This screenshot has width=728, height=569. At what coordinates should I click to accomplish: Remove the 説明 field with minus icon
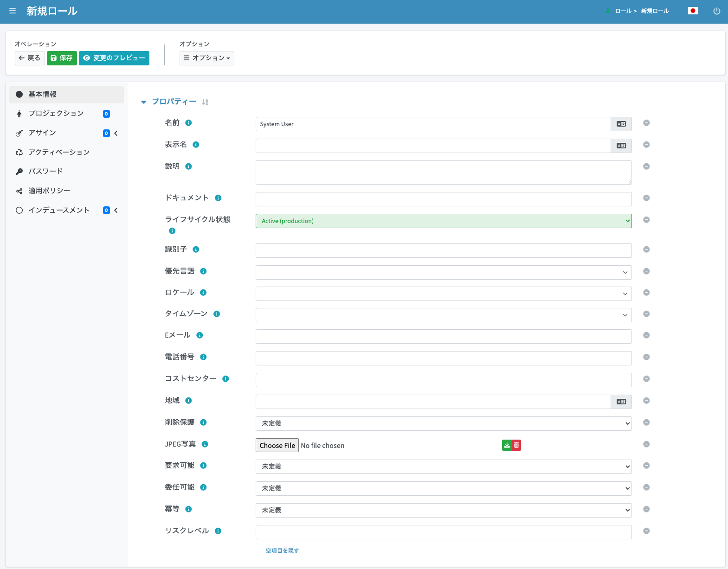646,166
